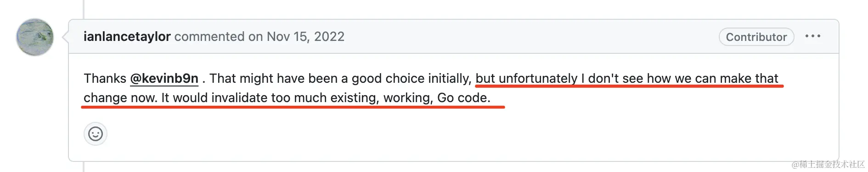Click the Nov 15, 2022 timestamp link
Image resolution: width=868 pixels, height=172 pixels.
click(x=305, y=36)
